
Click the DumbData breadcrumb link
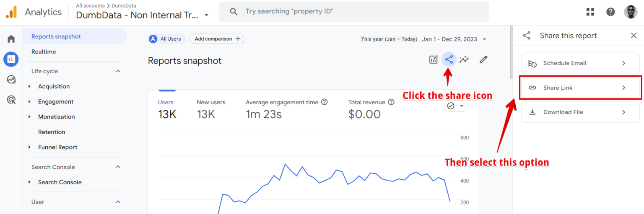124,6
